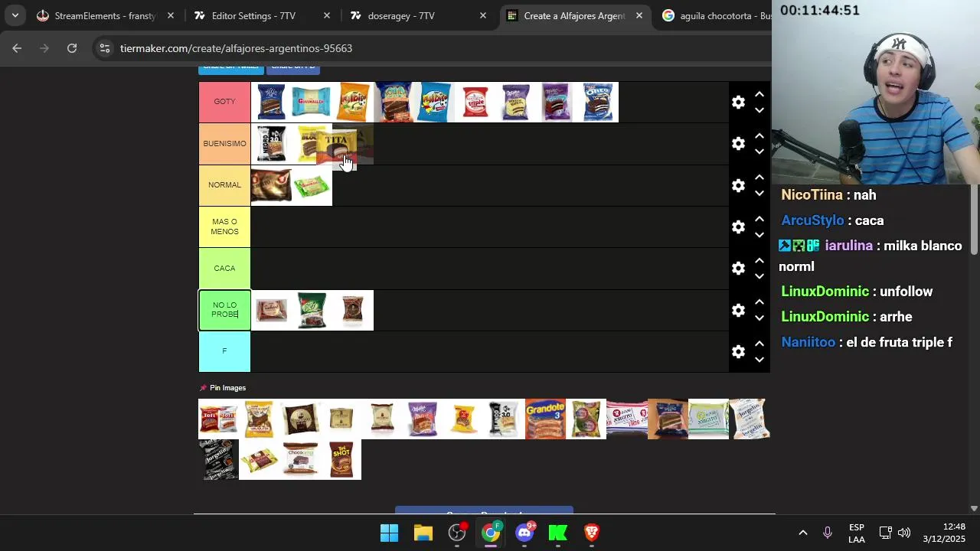Select the cyan F tier label

pyautogui.click(x=224, y=351)
